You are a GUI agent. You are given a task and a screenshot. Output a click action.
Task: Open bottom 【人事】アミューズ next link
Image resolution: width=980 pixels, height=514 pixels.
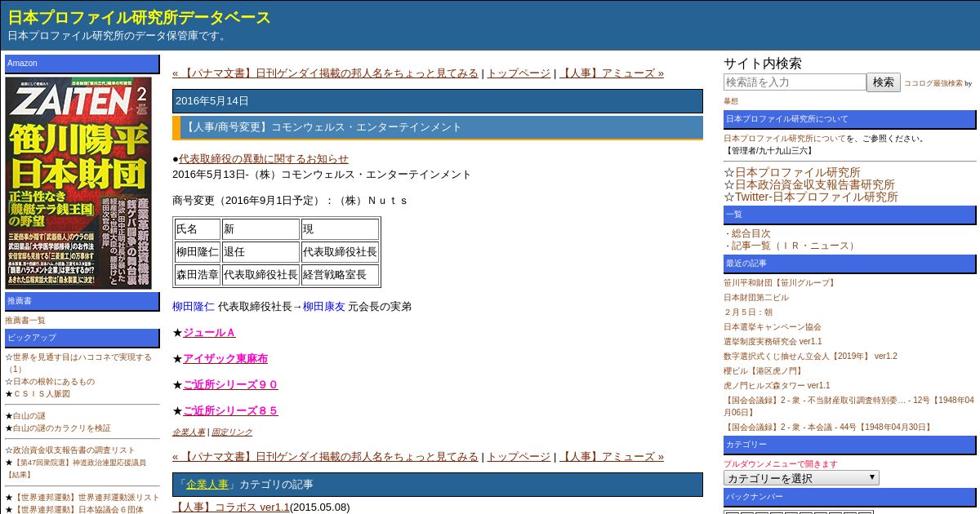coord(612,456)
